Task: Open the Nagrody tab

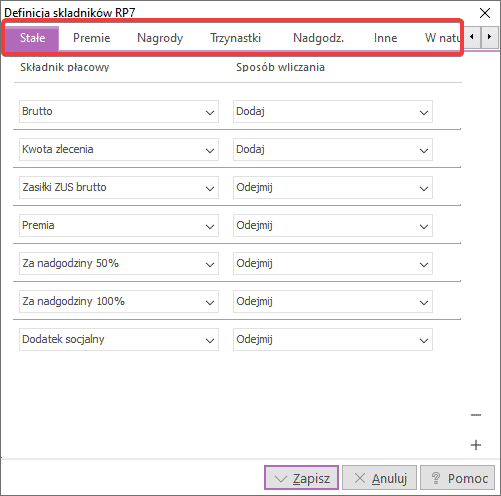Action: (x=160, y=38)
